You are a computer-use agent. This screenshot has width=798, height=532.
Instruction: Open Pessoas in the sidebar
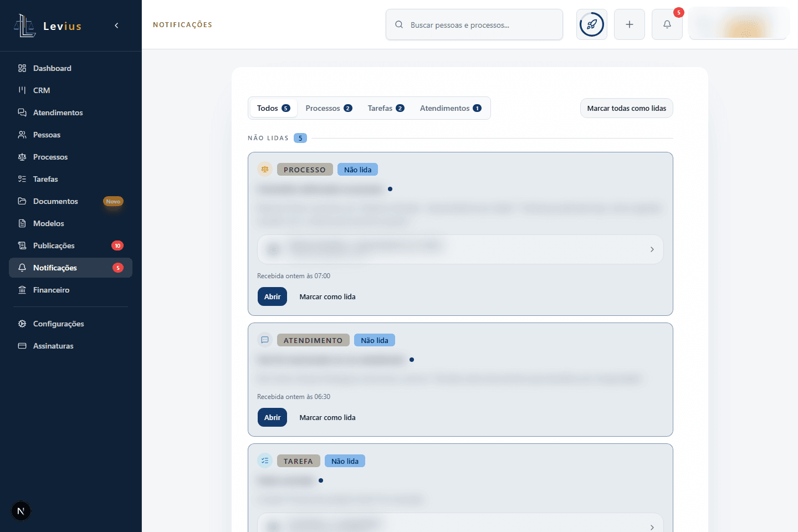71,135
